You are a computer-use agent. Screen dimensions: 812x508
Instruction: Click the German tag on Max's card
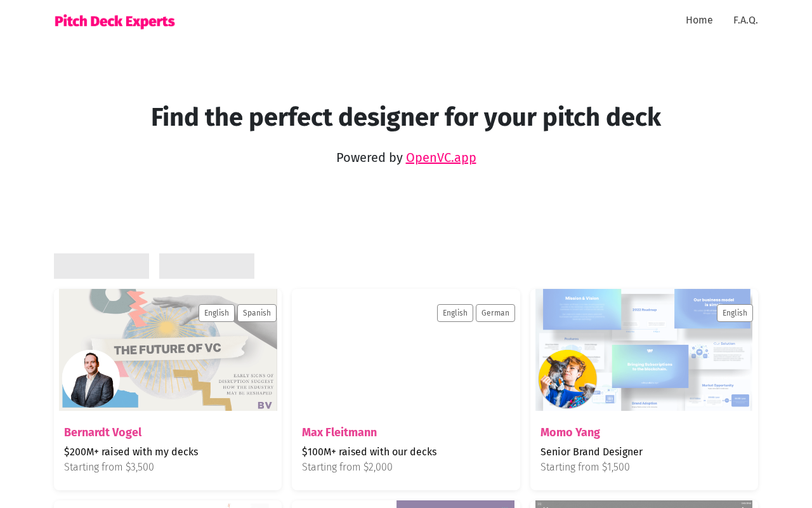(495, 313)
